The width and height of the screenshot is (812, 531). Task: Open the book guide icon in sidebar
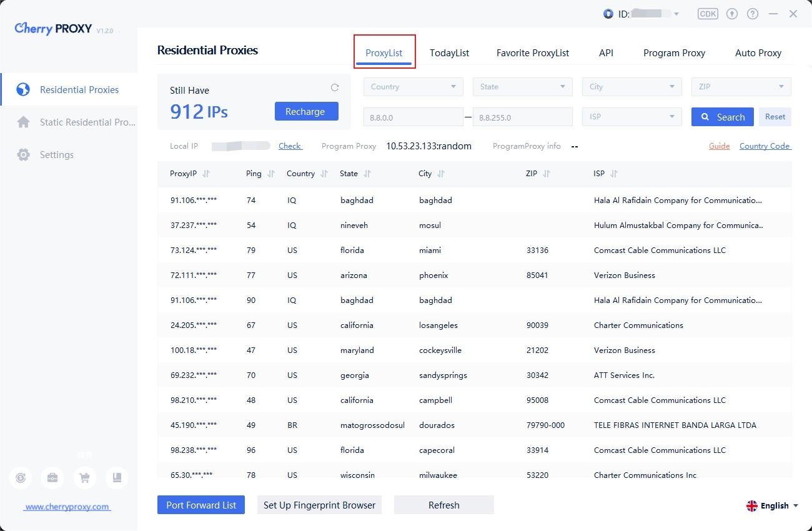pos(117,478)
